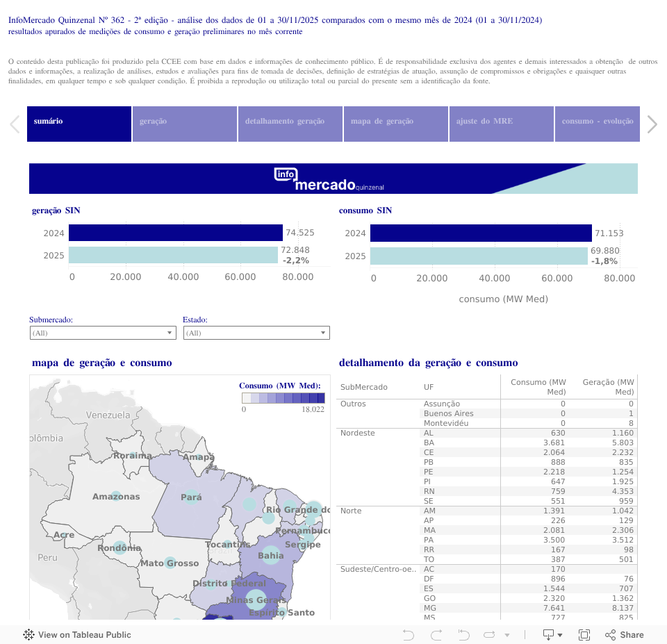Click the Tableau logo at bottom left
The image size is (667, 644).
point(28,634)
